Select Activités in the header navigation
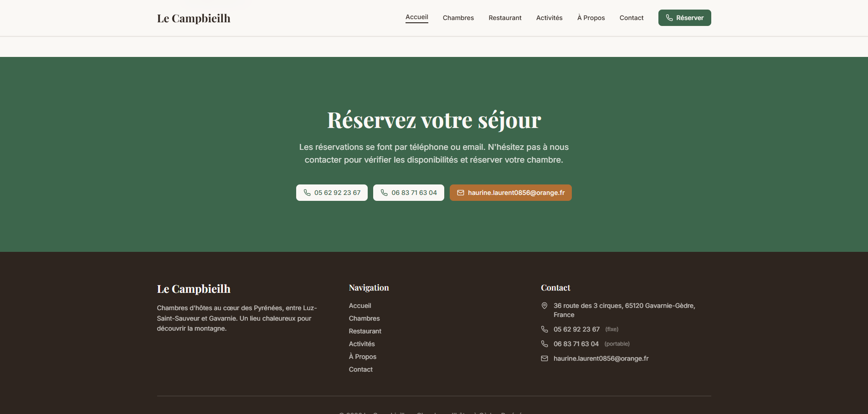This screenshot has width=868, height=414. click(x=550, y=18)
